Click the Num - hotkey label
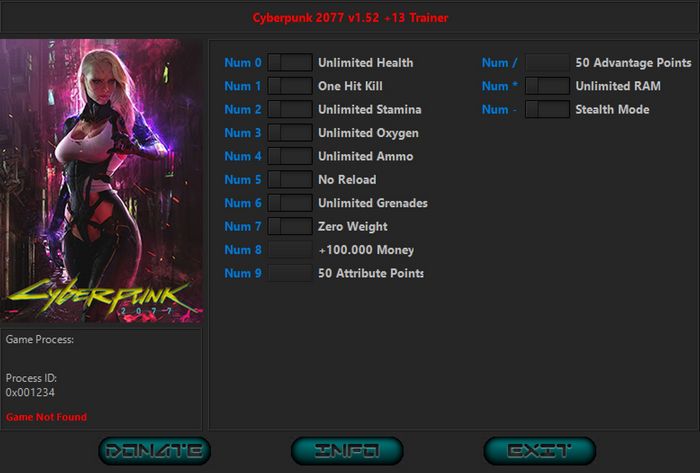 click(x=499, y=109)
